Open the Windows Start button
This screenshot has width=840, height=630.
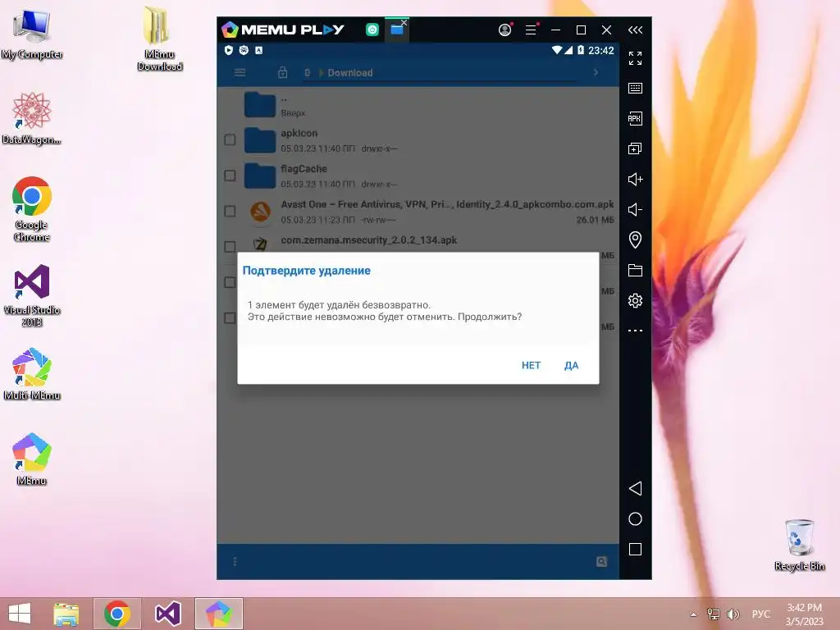tap(20, 614)
